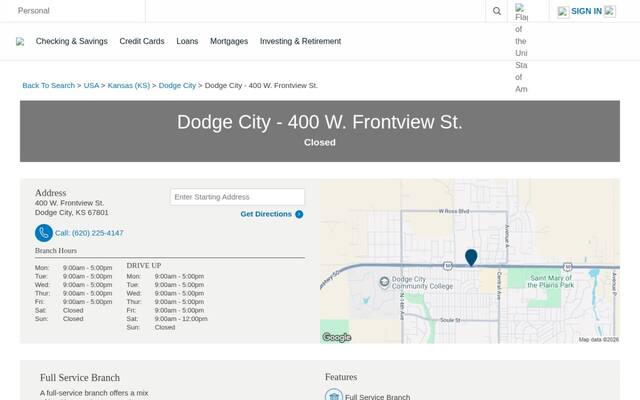
Task: Click the Closed status text in banner
Action: (320, 142)
